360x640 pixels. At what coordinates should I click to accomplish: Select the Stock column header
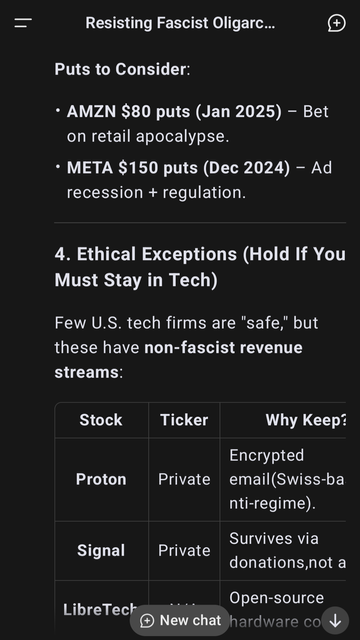(x=101, y=420)
